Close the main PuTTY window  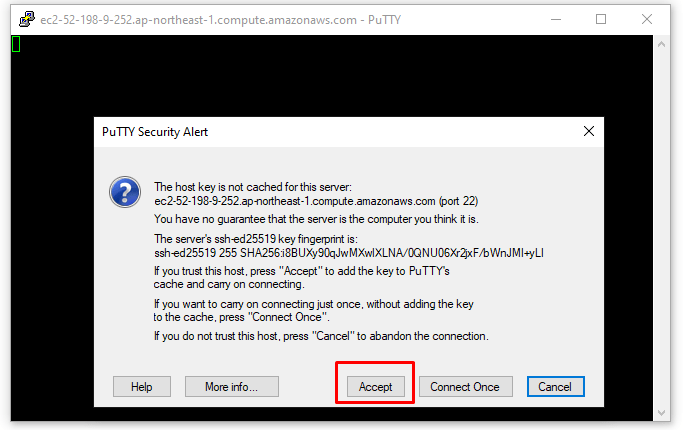[x=647, y=20]
